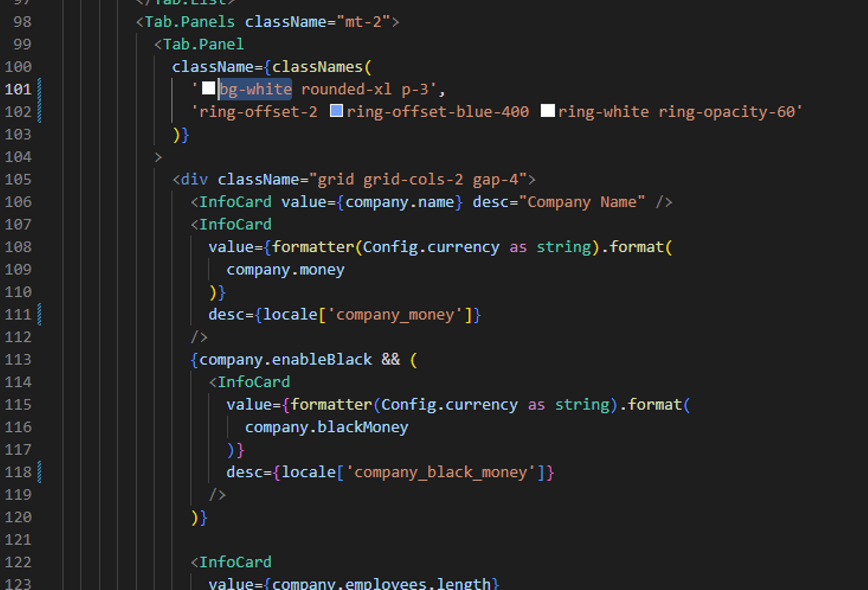Click 'company.enableBlack' condition on line 113
The image size is (868, 590).
point(285,360)
